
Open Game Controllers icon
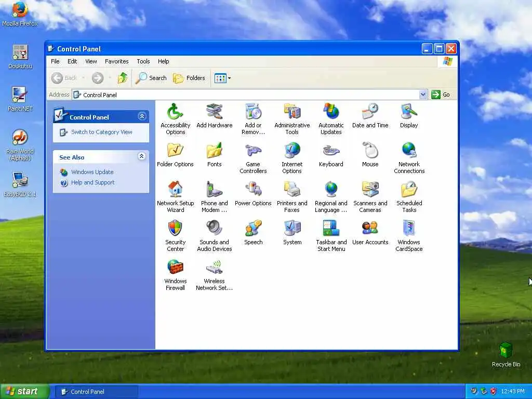(x=253, y=158)
